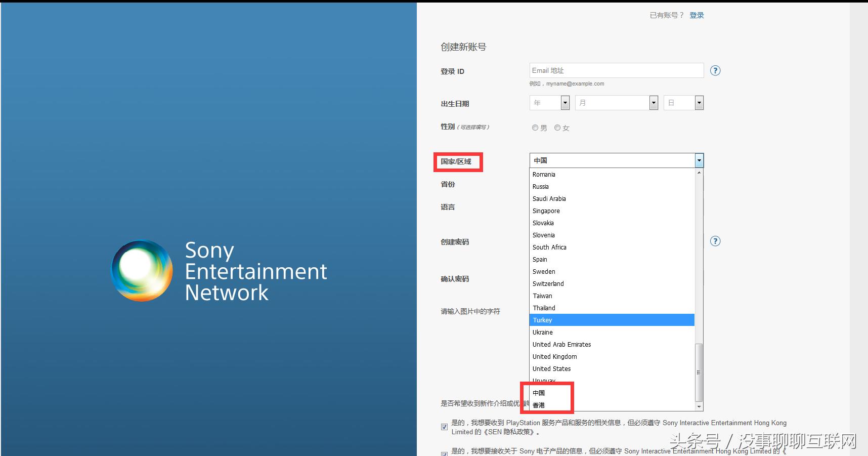Select the 女 gender radio button
868x456 pixels.
click(x=557, y=128)
